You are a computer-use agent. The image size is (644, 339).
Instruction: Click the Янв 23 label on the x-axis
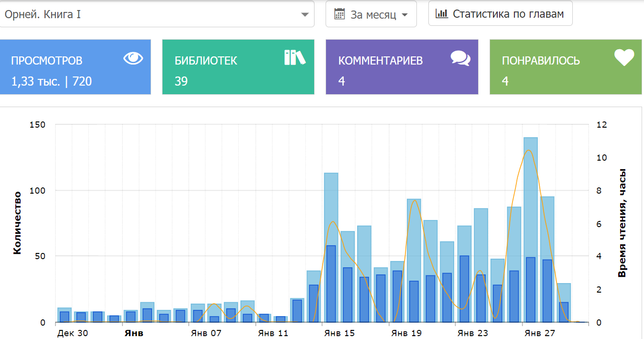point(472,333)
